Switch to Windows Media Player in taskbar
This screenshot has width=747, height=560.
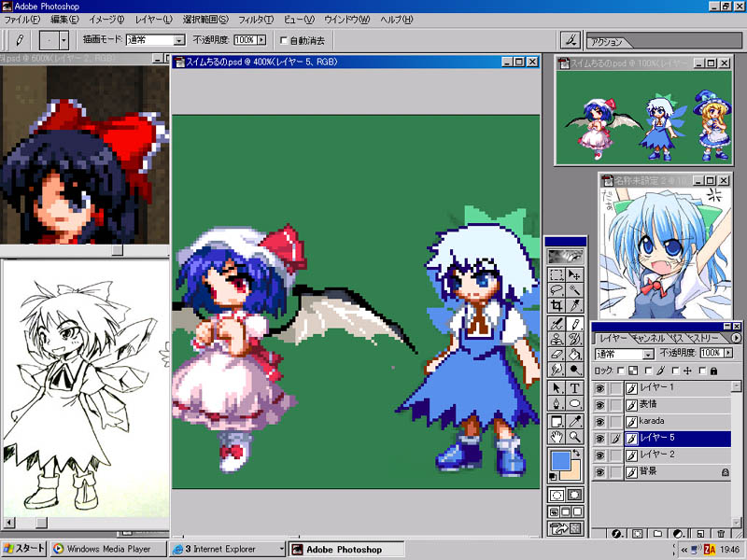[108, 549]
